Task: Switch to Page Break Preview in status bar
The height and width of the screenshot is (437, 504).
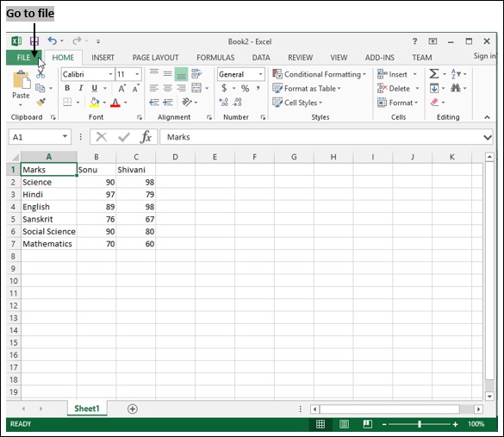Action: tap(367, 424)
